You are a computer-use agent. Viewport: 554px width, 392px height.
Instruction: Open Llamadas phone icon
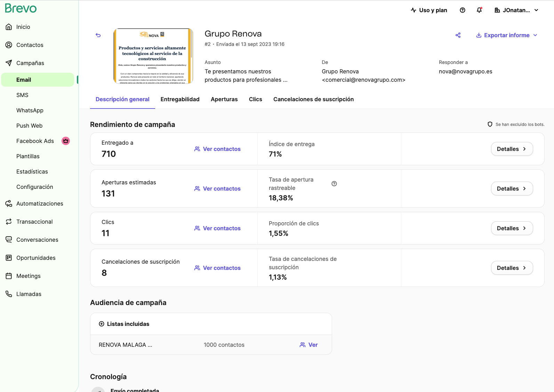point(9,294)
